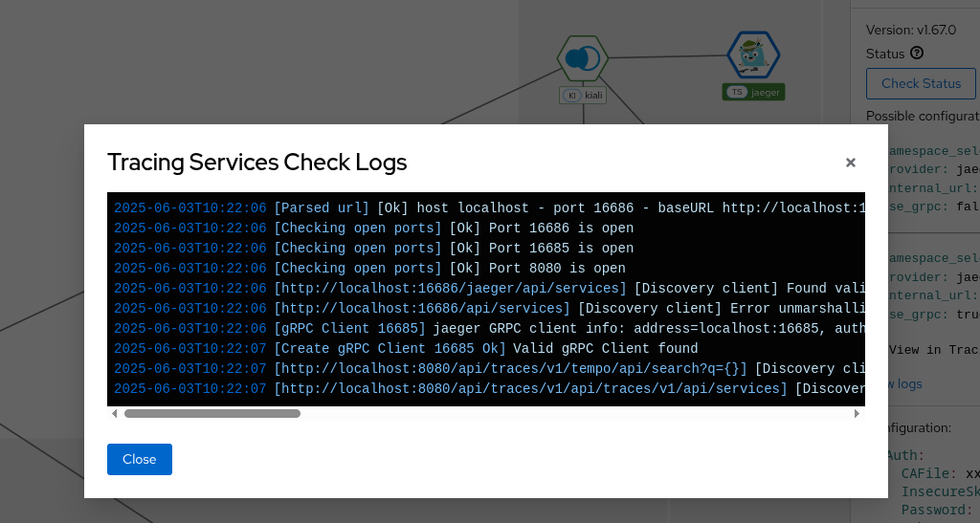Select the TS jaeger node label
The height and width of the screenshot is (523, 980).
click(753, 93)
